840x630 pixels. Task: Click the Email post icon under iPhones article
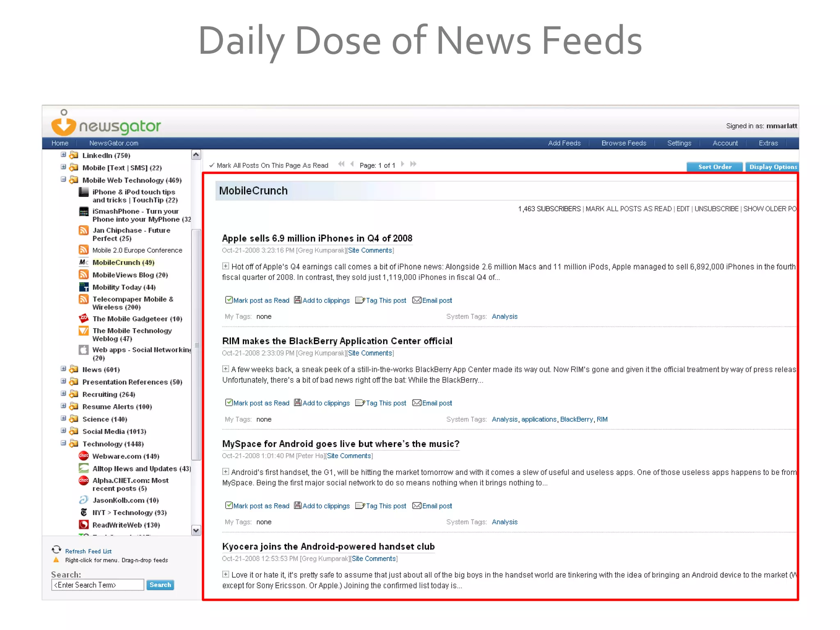tap(416, 300)
